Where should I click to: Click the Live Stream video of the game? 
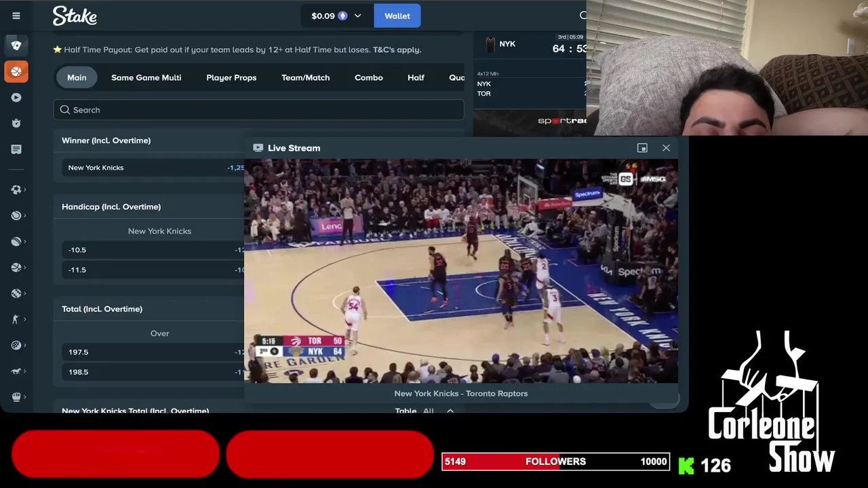[461, 271]
